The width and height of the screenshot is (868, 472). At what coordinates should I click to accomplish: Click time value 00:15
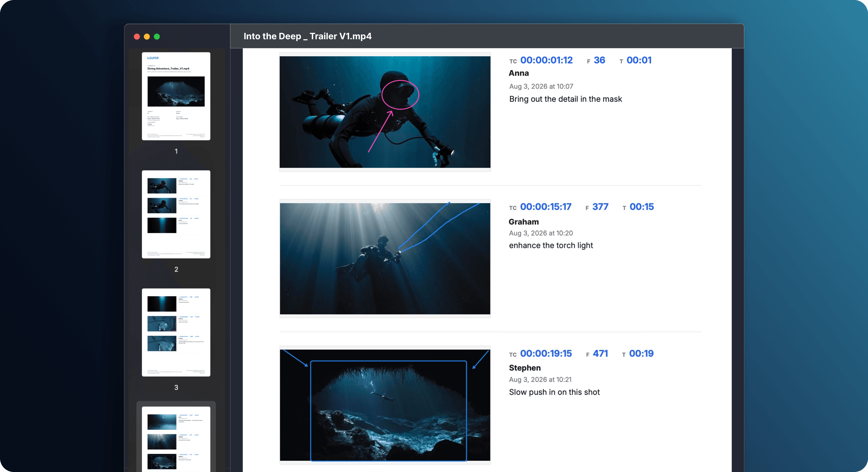[642, 207]
